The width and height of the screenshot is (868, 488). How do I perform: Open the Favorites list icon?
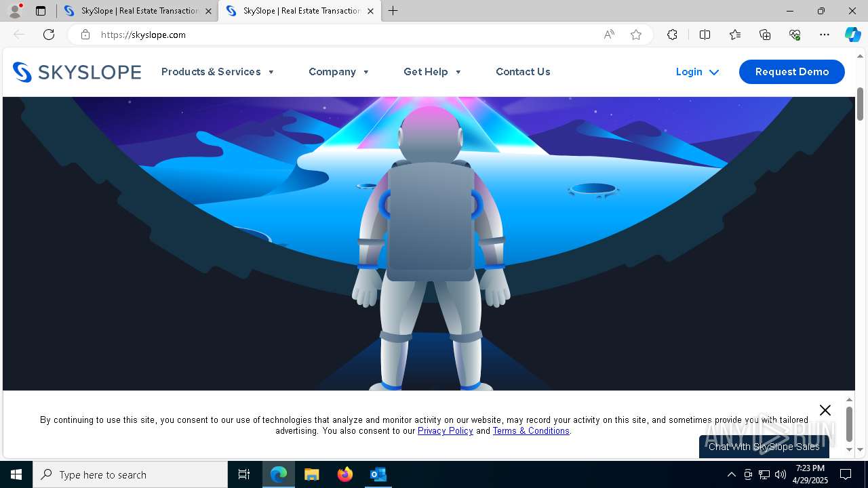point(735,35)
